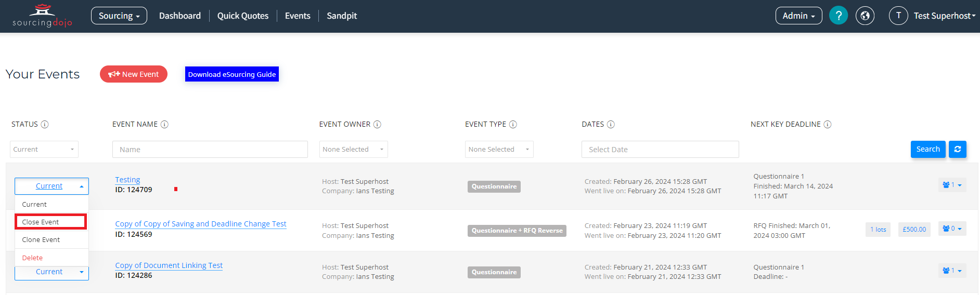Click the info icon beside DATES heading

click(611, 125)
